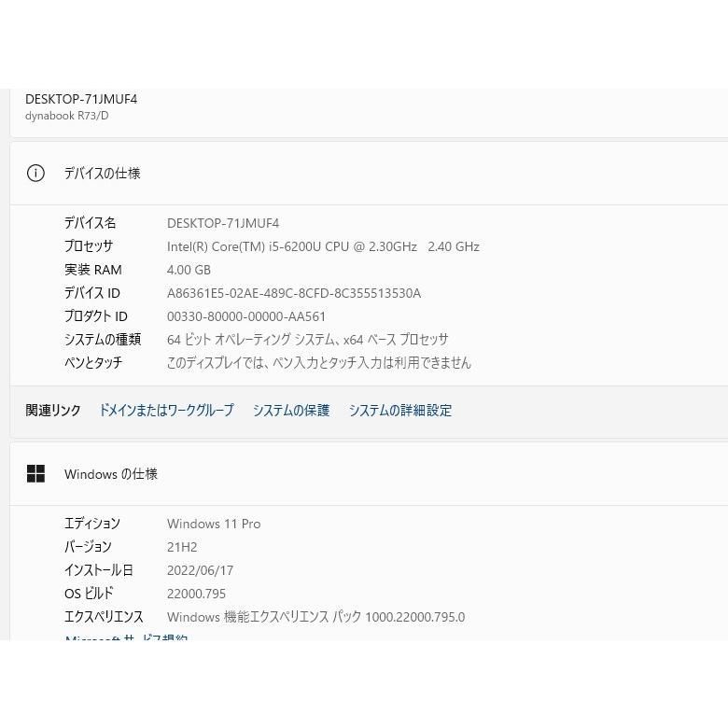
Task: Collapse the デバイスの仕様 section header
Action: [373, 173]
